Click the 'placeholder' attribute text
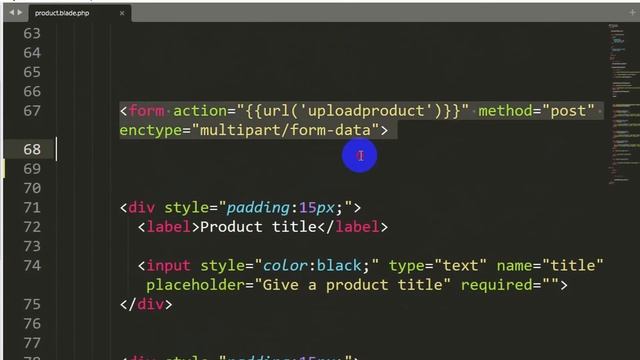 pos(196,285)
